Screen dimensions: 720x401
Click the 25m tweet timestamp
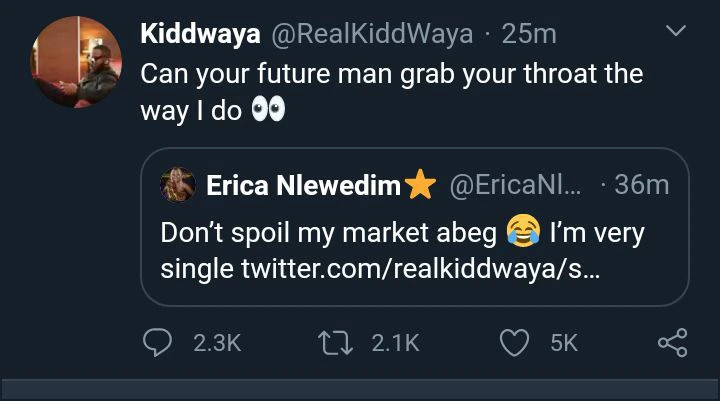click(x=529, y=34)
